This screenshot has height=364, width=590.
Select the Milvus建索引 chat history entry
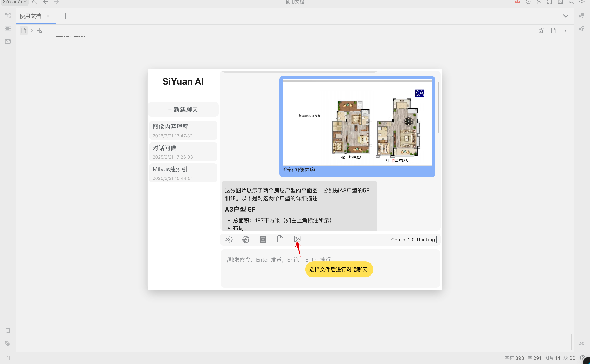183,173
